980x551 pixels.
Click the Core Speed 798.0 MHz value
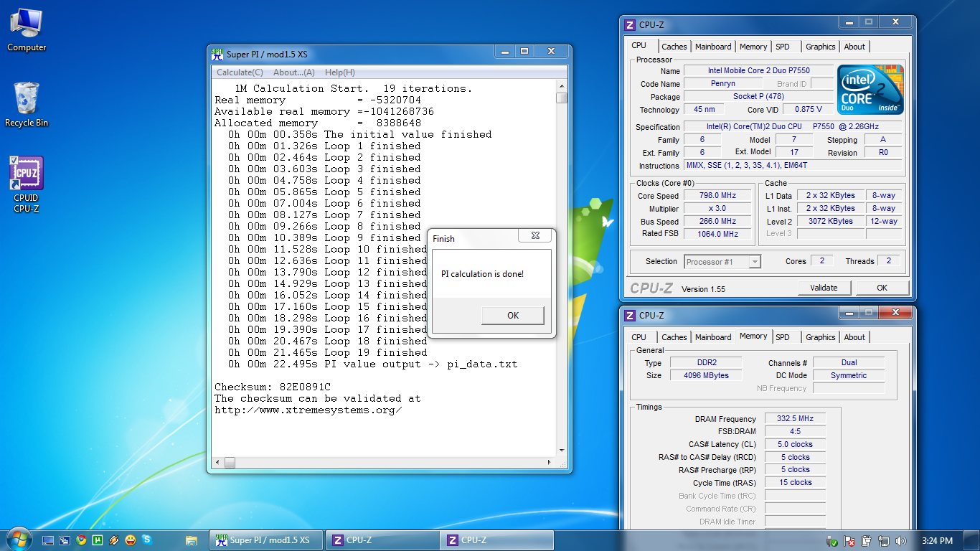click(x=718, y=195)
